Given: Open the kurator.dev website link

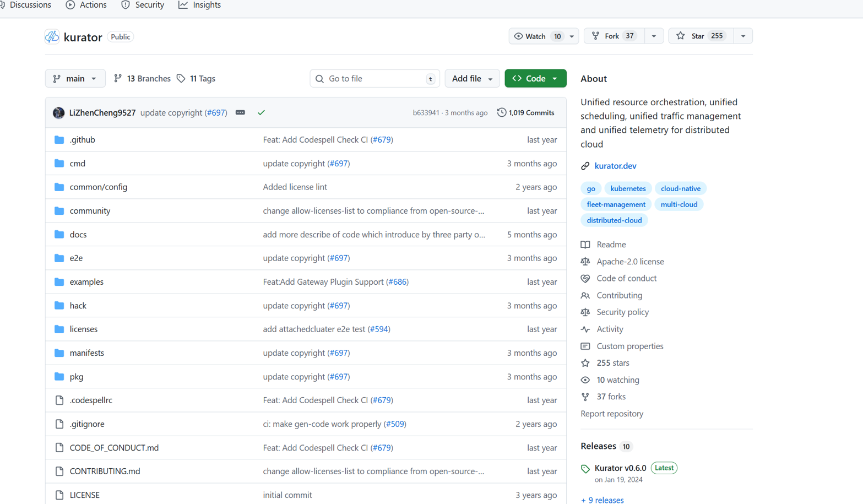Looking at the screenshot, I should 615,166.
